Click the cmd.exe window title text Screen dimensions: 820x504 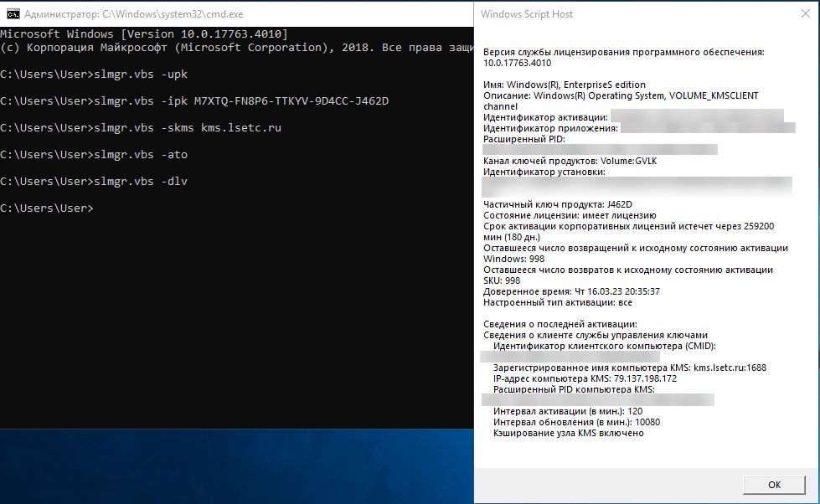(133, 14)
